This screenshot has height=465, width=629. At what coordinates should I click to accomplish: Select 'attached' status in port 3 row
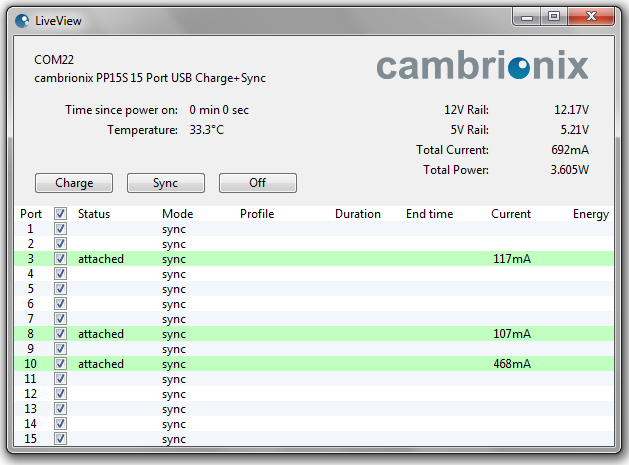pos(101,259)
